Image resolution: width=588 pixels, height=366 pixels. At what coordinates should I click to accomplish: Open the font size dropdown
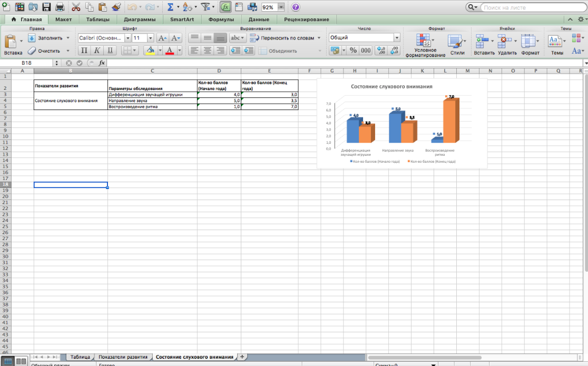[151, 38]
